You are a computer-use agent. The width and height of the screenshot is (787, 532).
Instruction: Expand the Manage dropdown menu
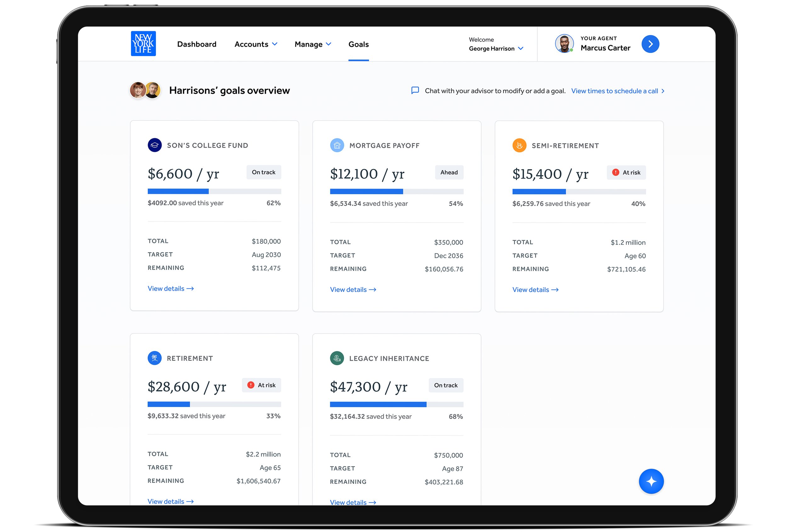click(x=313, y=44)
